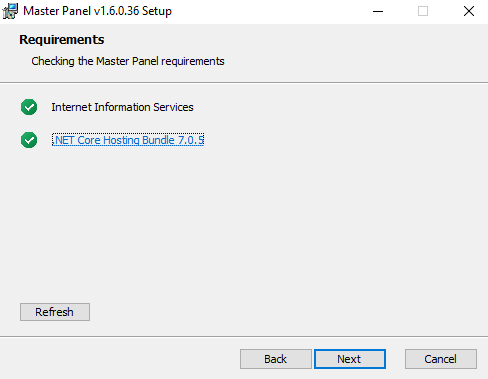Minimize the Master Panel Setup window
This screenshot has width=488, height=379.
[x=378, y=11]
